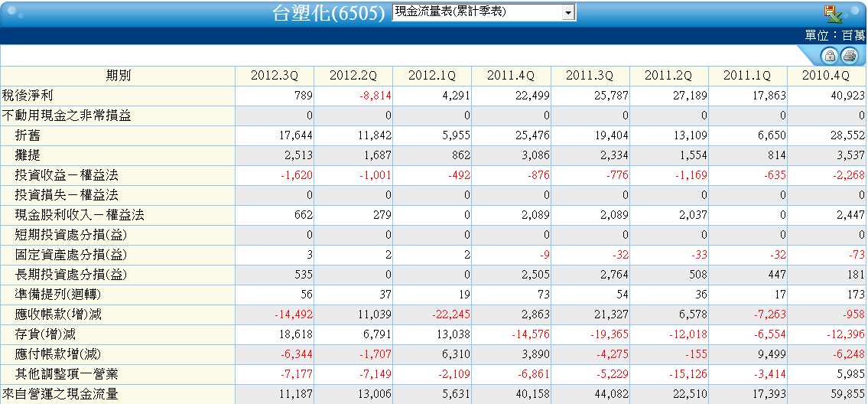Click the red -14,492 receivables value

[x=294, y=315]
